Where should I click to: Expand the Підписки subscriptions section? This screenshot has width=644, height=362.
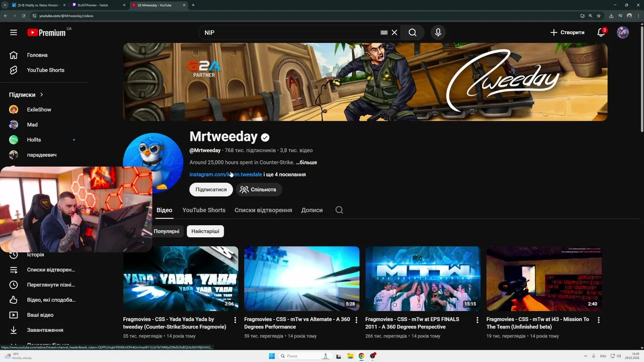pos(26,95)
